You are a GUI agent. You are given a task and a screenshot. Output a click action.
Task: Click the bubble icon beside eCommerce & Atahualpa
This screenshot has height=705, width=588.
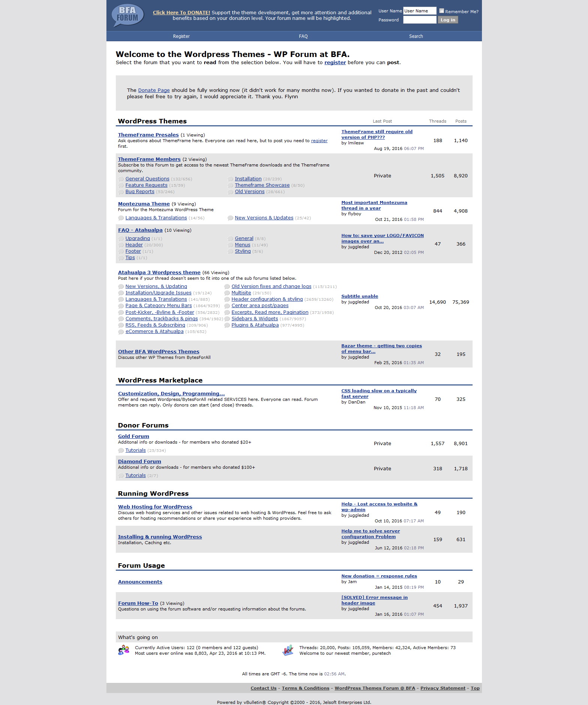point(121,332)
